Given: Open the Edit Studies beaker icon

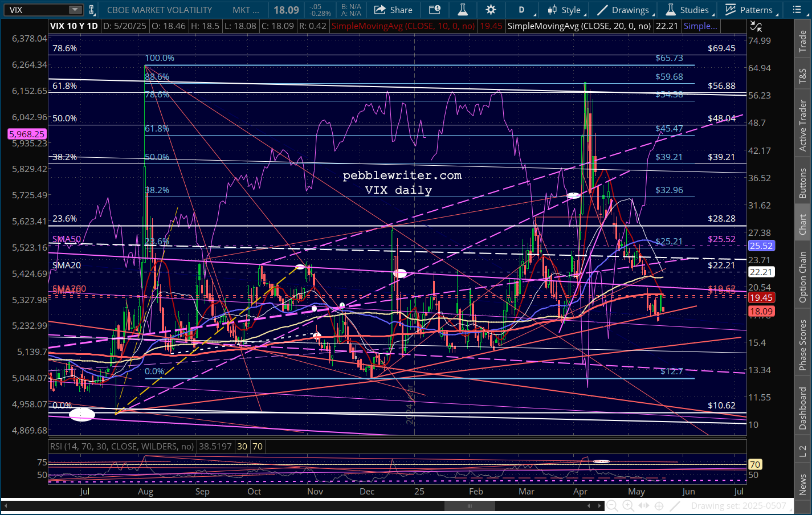Looking at the screenshot, I should 462,10.
